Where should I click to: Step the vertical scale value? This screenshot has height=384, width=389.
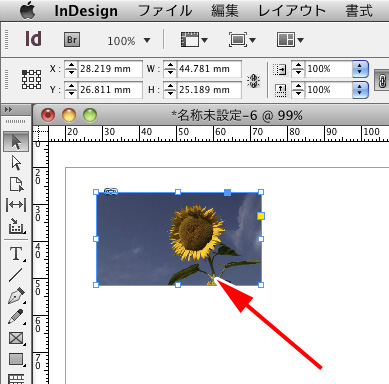[298, 90]
